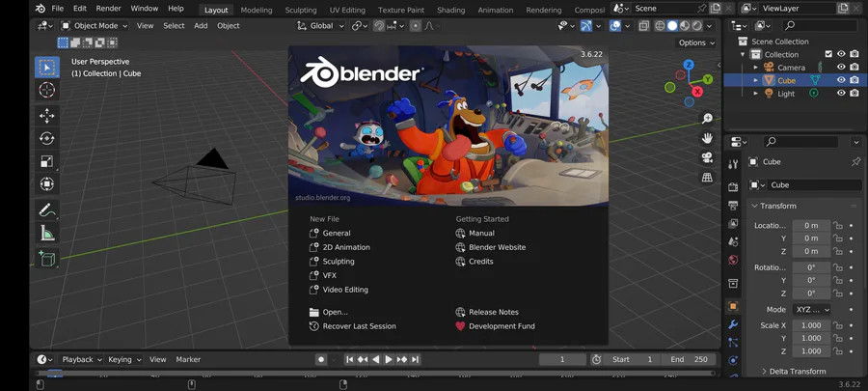The height and width of the screenshot is (391, 868).
Task: Disable Cube in renders camera icon
Action: (854, 80)
